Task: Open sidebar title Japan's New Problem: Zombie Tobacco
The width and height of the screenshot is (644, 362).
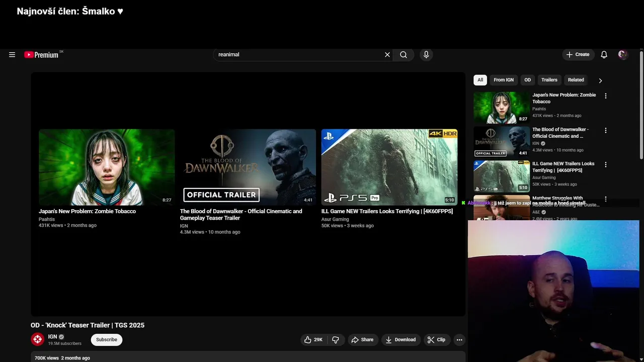Action: click(564, 98)
